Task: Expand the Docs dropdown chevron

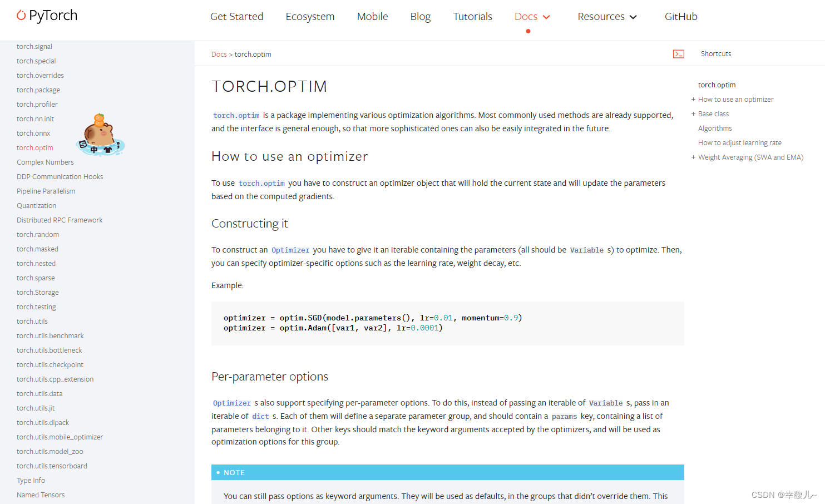Action: [546, 17]
